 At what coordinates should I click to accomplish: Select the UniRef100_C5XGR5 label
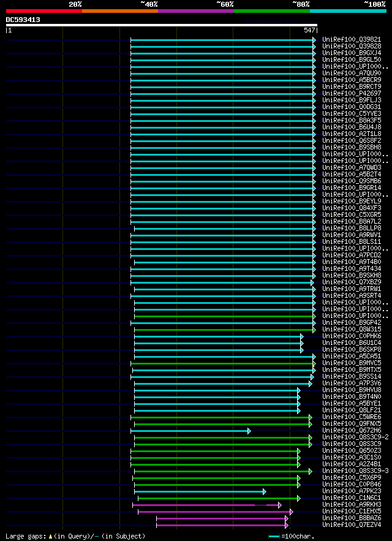(x=352, y=214)
